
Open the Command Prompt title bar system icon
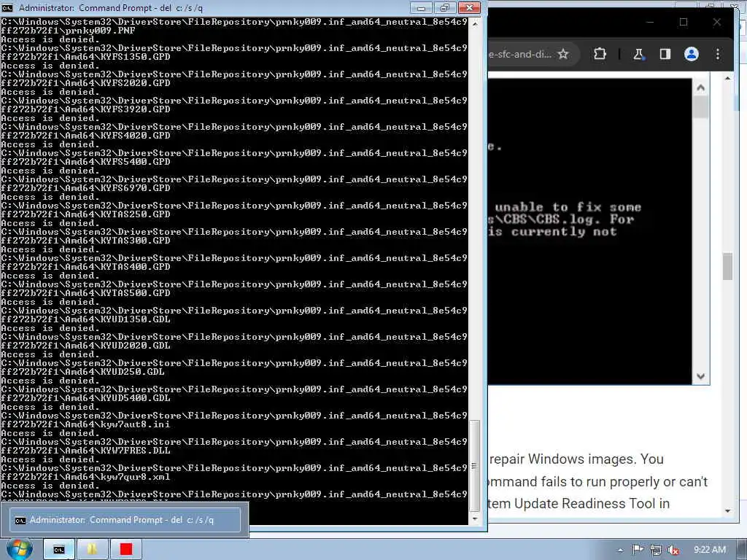click(7, 7)
